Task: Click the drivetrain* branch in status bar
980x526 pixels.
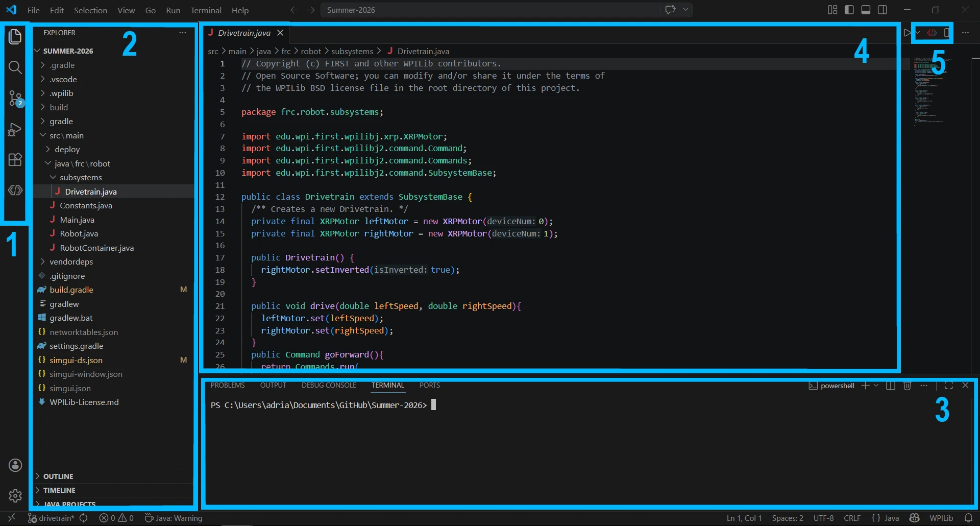Action: [51, 518]
